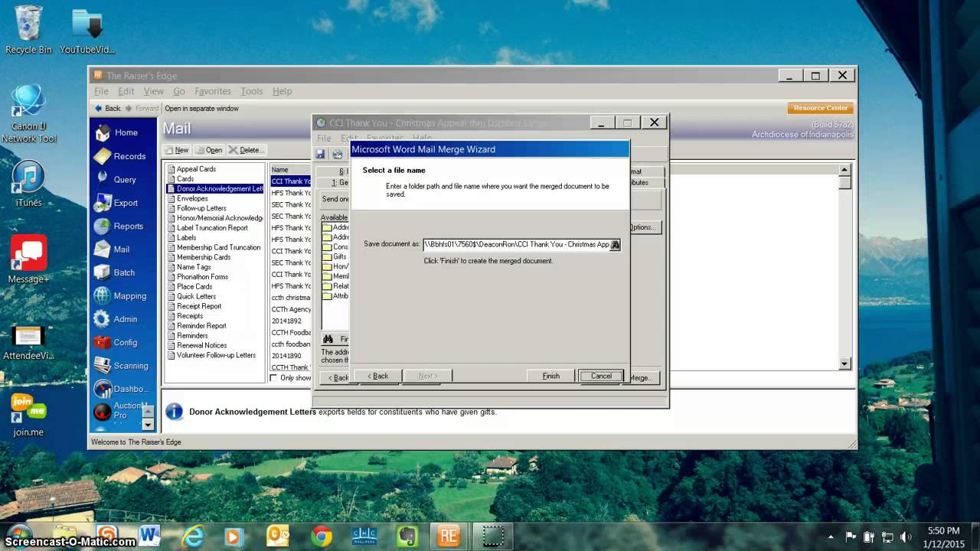
Task: Launch iTunes from the desktop
Action: coord(28,184)
